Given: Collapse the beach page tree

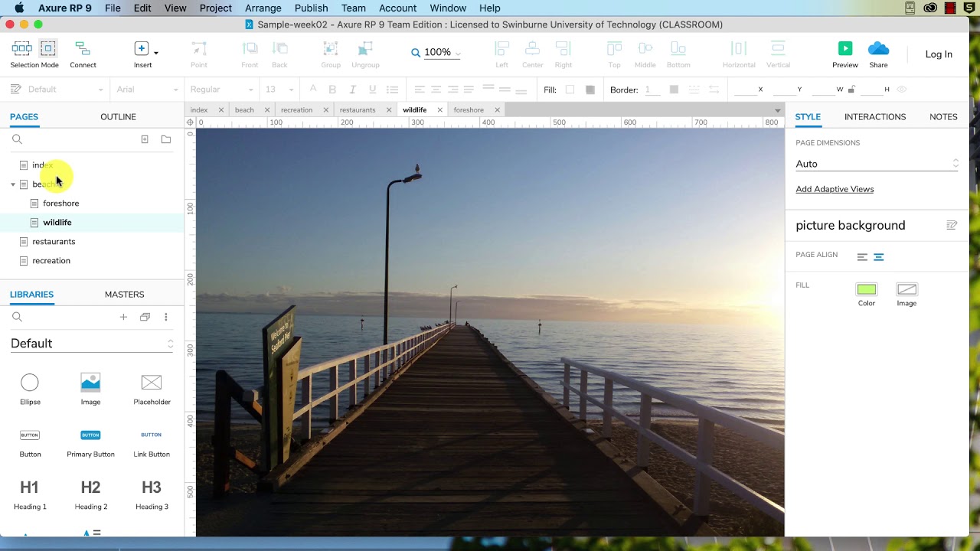Looking at the screenshot, I should pyautogui.click(x=13, y=184).
